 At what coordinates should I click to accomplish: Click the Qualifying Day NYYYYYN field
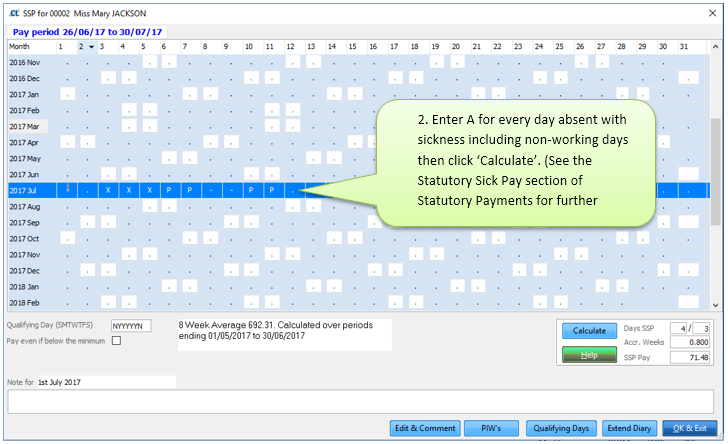click(131, 326)
